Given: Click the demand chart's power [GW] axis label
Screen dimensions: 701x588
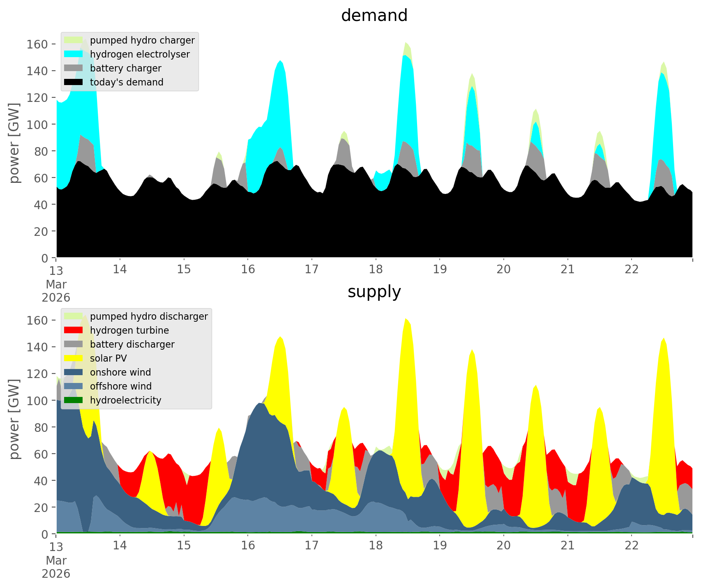Looking at the screenshot, I should 14,143.
